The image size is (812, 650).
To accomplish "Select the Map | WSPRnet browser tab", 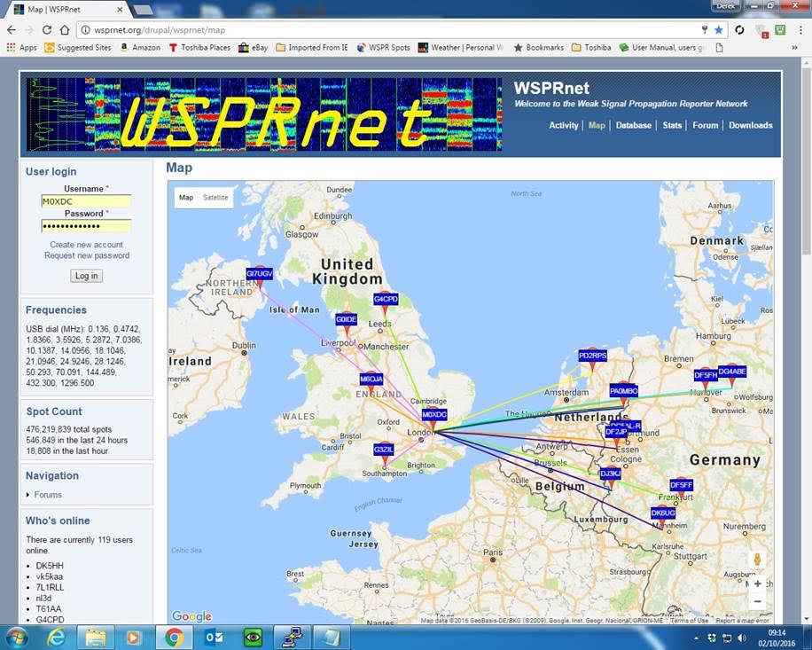I will click(68, 10).
